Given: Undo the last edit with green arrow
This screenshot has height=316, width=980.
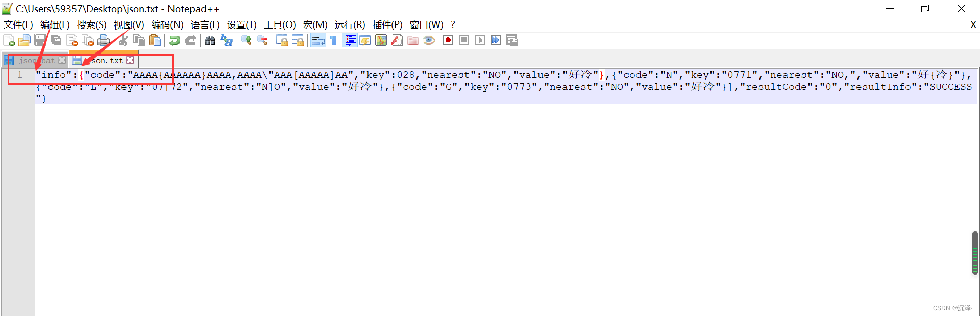Looking at the screenshot, I should click(x=175, y=40).
